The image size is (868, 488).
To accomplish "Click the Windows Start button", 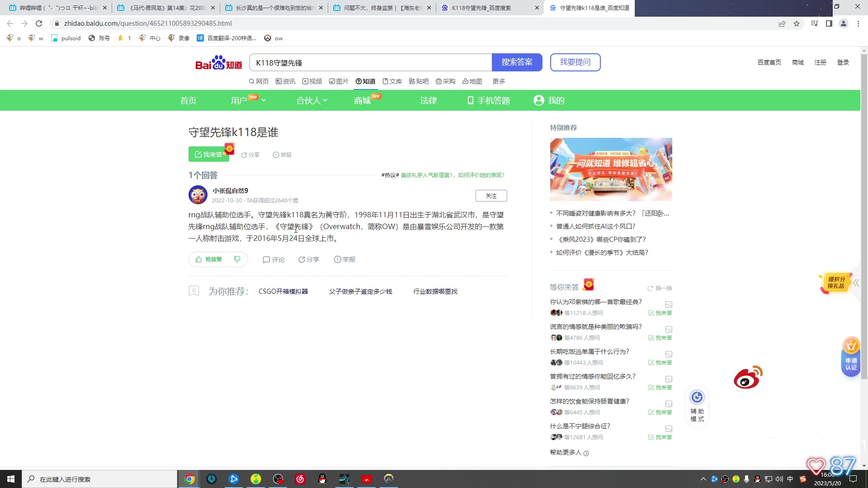I will coord(11,479).
